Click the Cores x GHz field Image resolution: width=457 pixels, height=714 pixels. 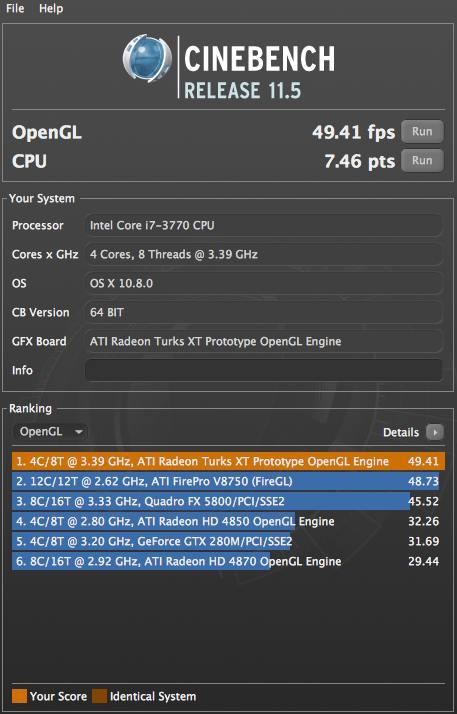click(x=264, y=254)
